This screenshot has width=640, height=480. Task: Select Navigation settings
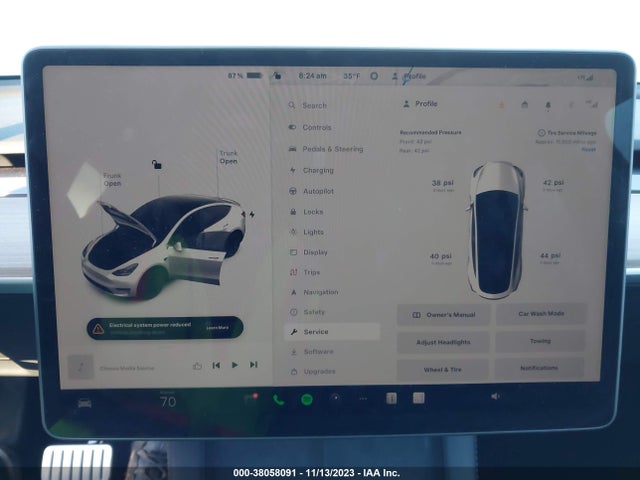point(314,292)
